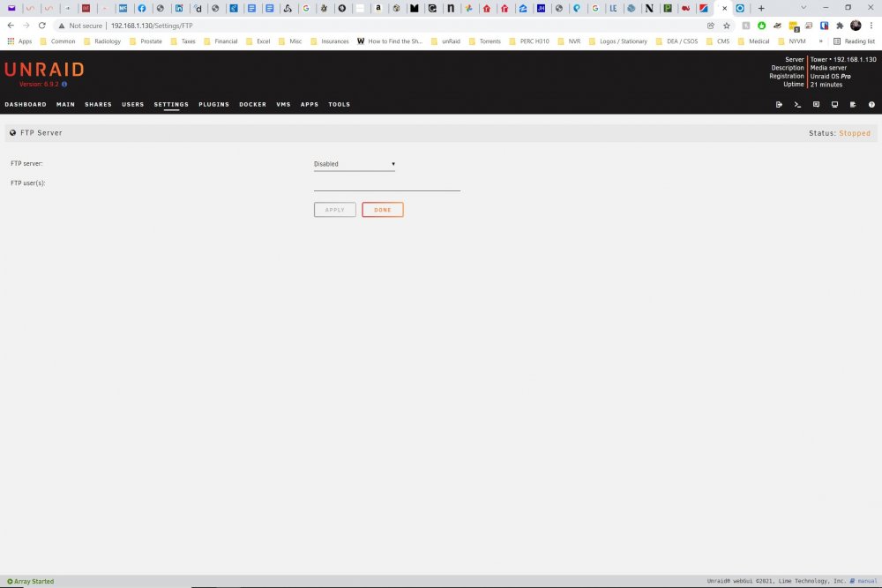This screenshot has height=588, width=882.
Task: Click the version info icon under the logo
Action: pos(64,85)
